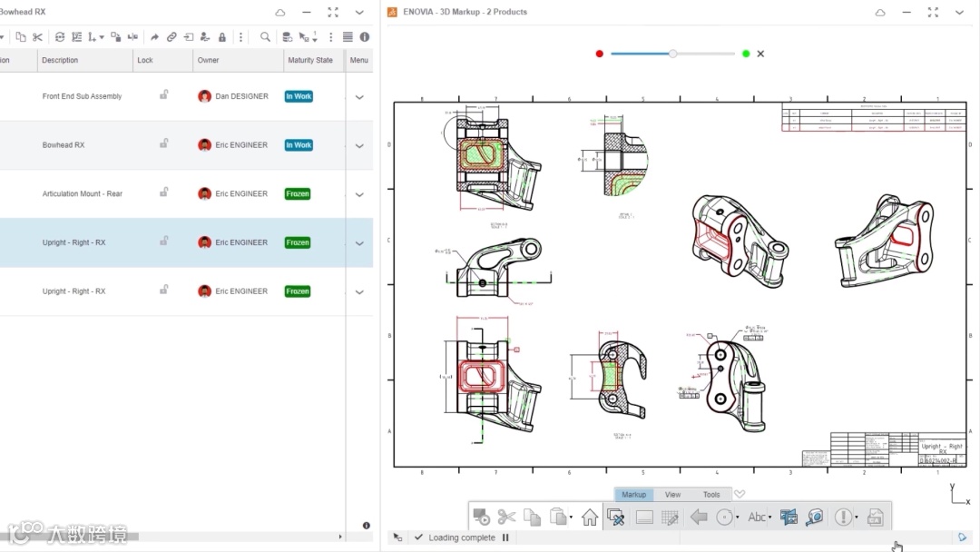Click the expand-structure list icon in left toolbar
The image size is (980, 552).
pyautogui.click(x=76, y=37)
